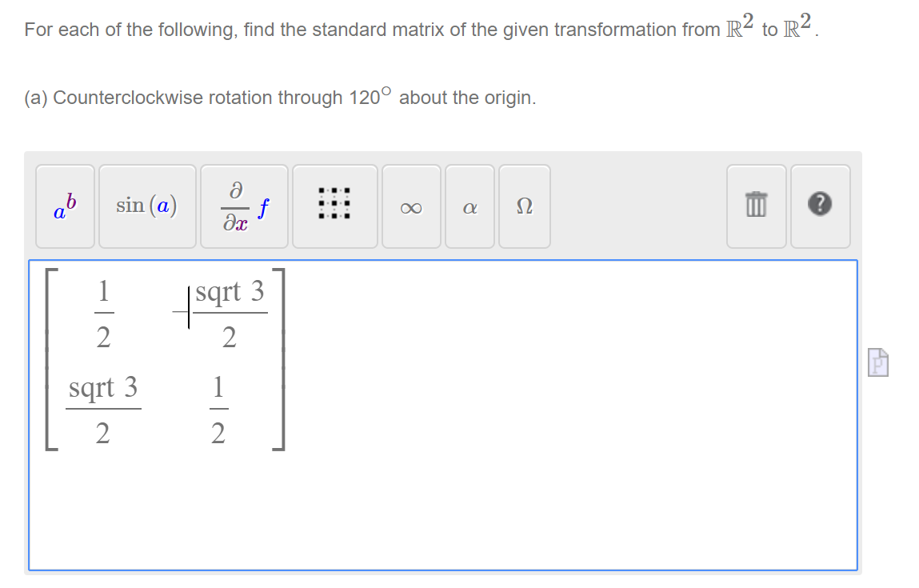Click the trash icon to clear the answer

coord(755,206)
